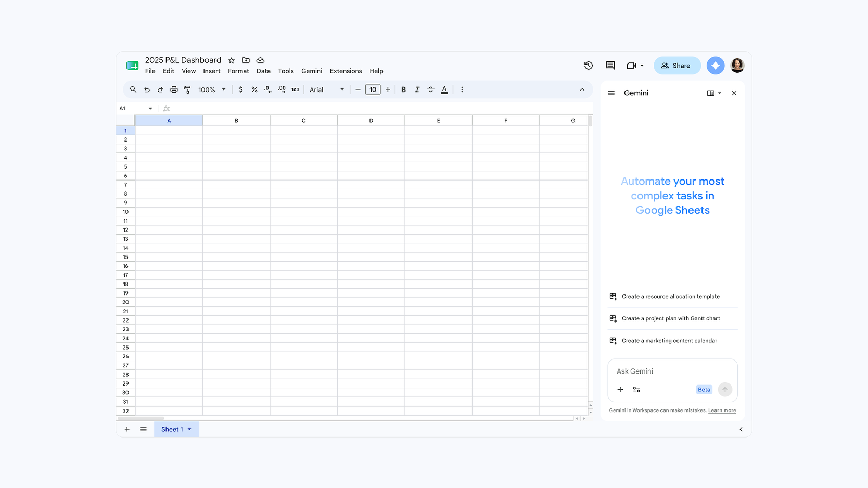Click the font size field showing 10
Image resolution: width=868 pixels, height=488 pixels.
pos(373,89)
